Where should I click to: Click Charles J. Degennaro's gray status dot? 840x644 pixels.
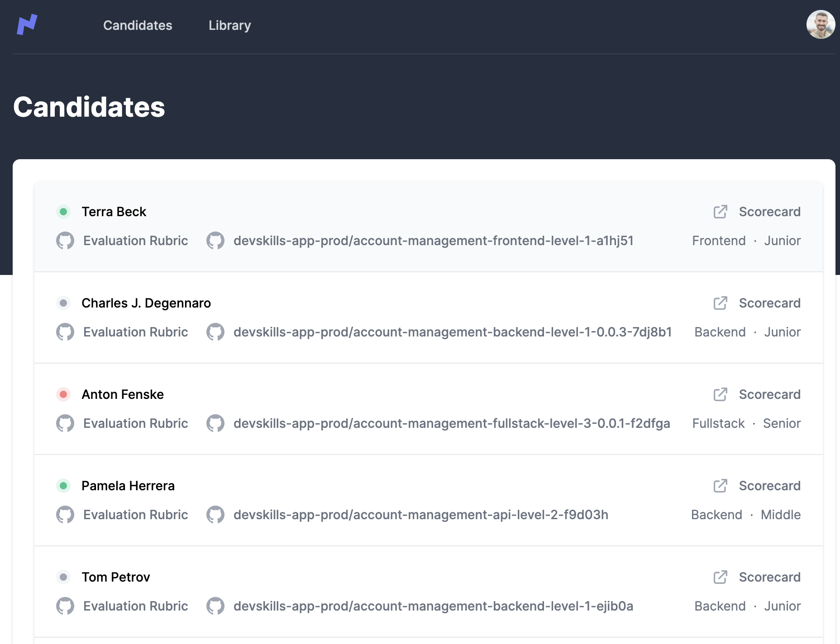[63, 303]
